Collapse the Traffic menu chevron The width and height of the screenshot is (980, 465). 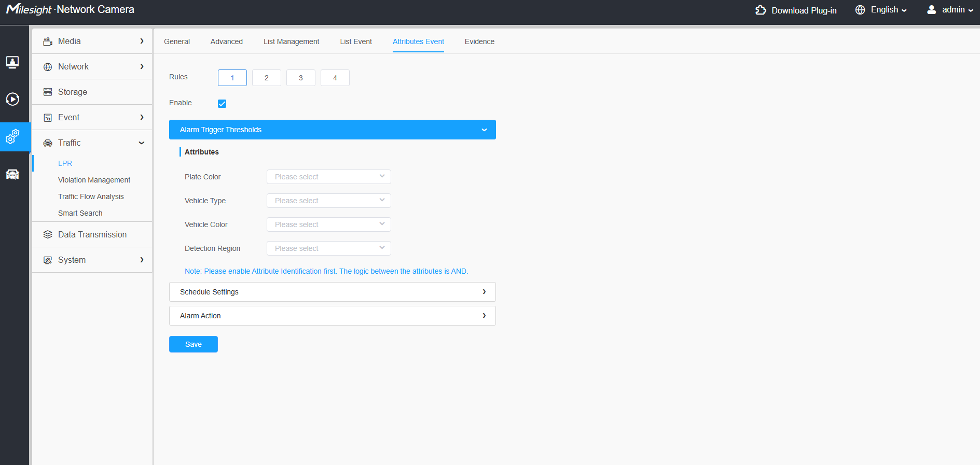(142, 143)
